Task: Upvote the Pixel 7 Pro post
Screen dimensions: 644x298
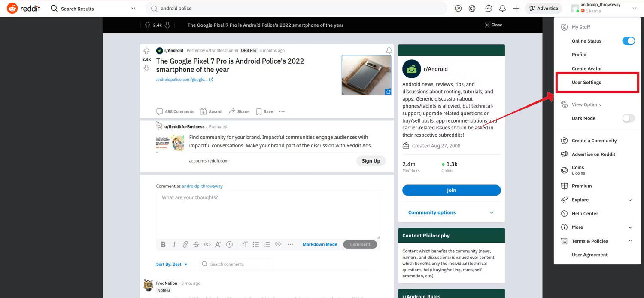Action: click(146, 51)
